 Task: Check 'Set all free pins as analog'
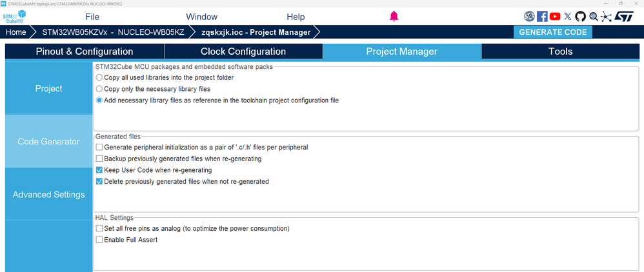tap(99, 228)
